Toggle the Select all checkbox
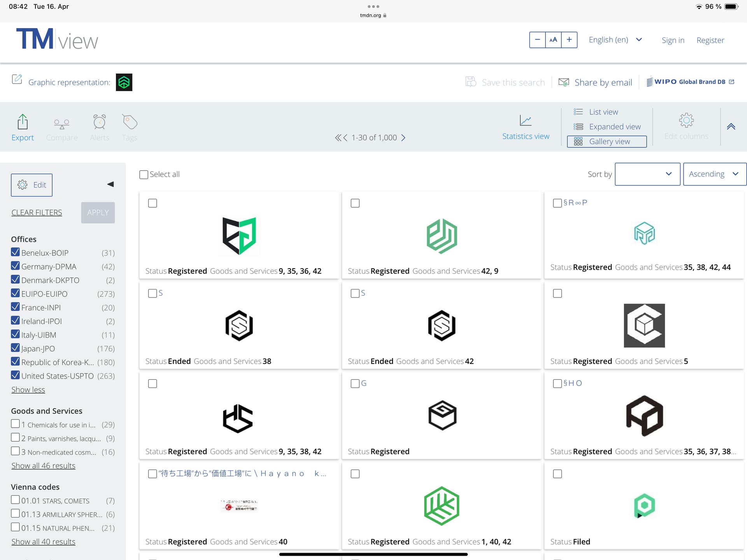This screenshot has height=560, width=747. point(144,174)
